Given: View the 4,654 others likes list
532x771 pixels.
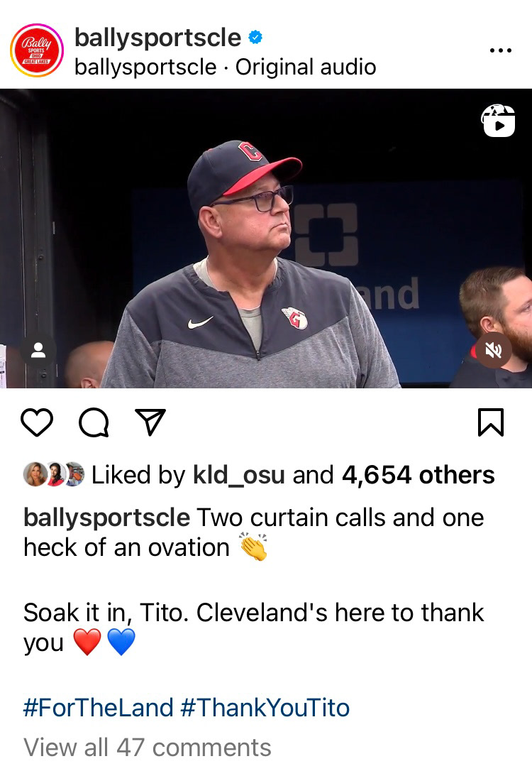Looking at the screenshot, I should (419, 475).
